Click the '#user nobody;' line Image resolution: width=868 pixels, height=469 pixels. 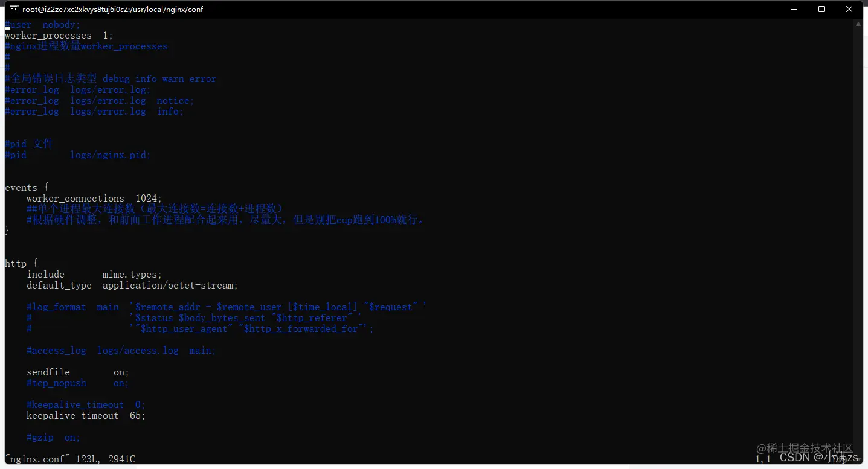[42, 25]
